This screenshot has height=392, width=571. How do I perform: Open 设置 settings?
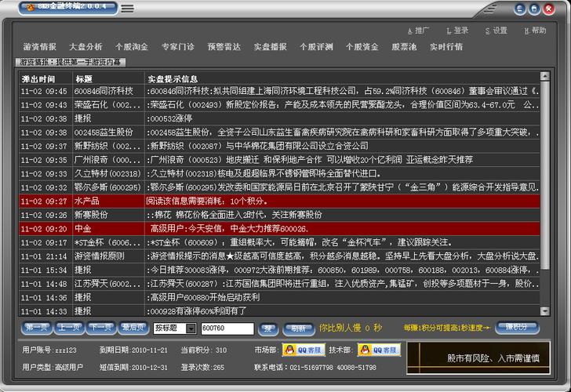click(496, 31)
